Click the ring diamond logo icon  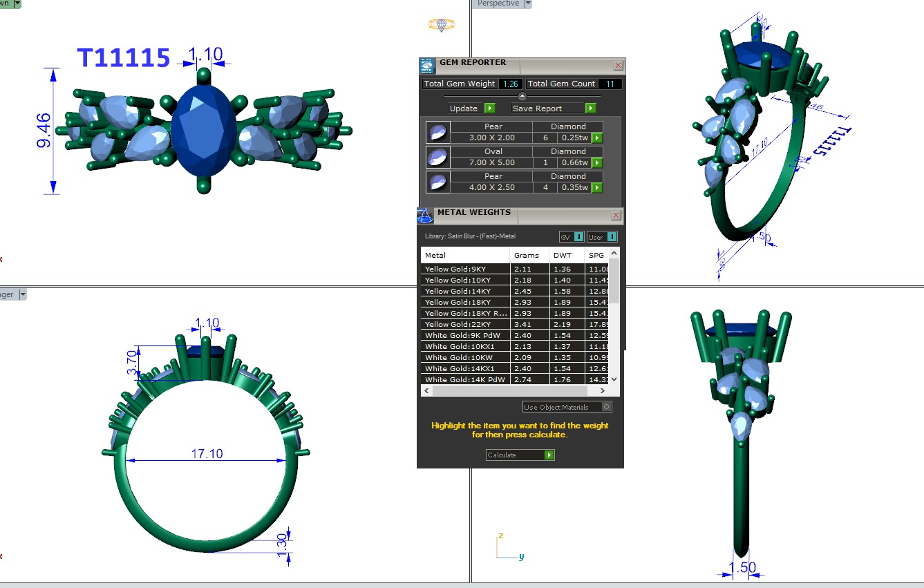pos(442,25)
